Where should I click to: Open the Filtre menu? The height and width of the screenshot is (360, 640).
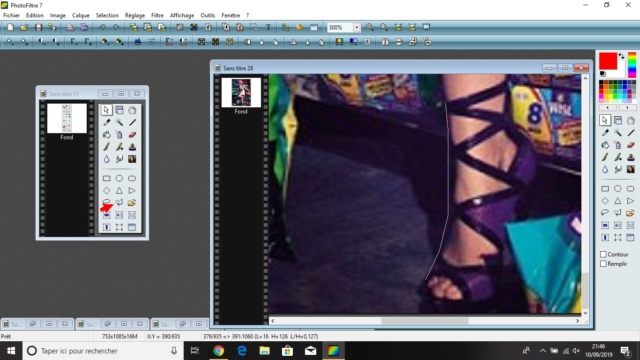click(x=157, y=16)
